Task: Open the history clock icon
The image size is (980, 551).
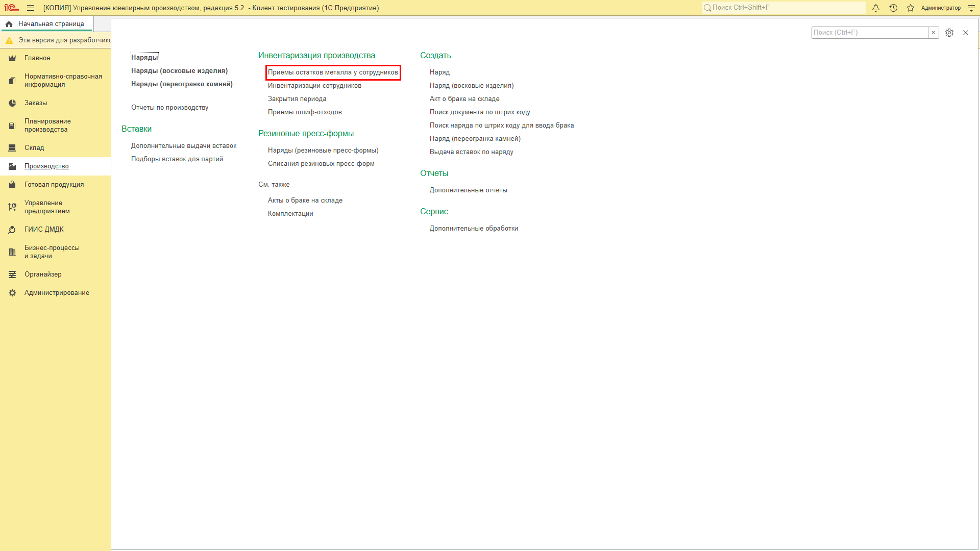Action: (893, 8)
